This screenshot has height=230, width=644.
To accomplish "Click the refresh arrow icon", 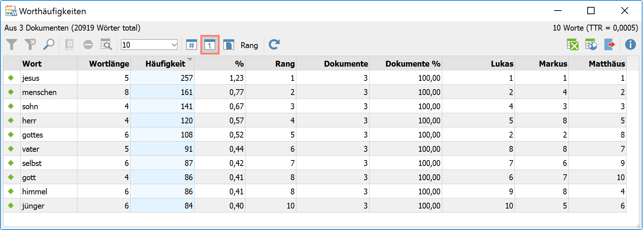I will pyautogui.click(x=274, y=45).
